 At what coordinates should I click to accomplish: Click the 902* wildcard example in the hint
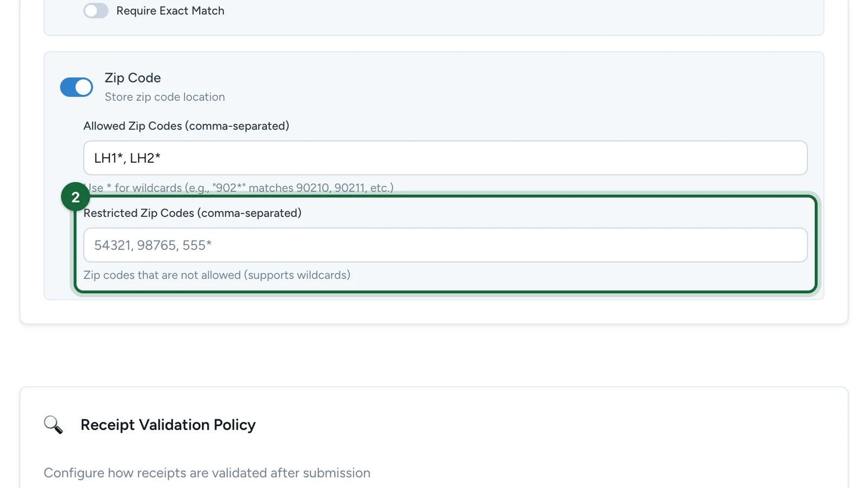pos(229,188)
